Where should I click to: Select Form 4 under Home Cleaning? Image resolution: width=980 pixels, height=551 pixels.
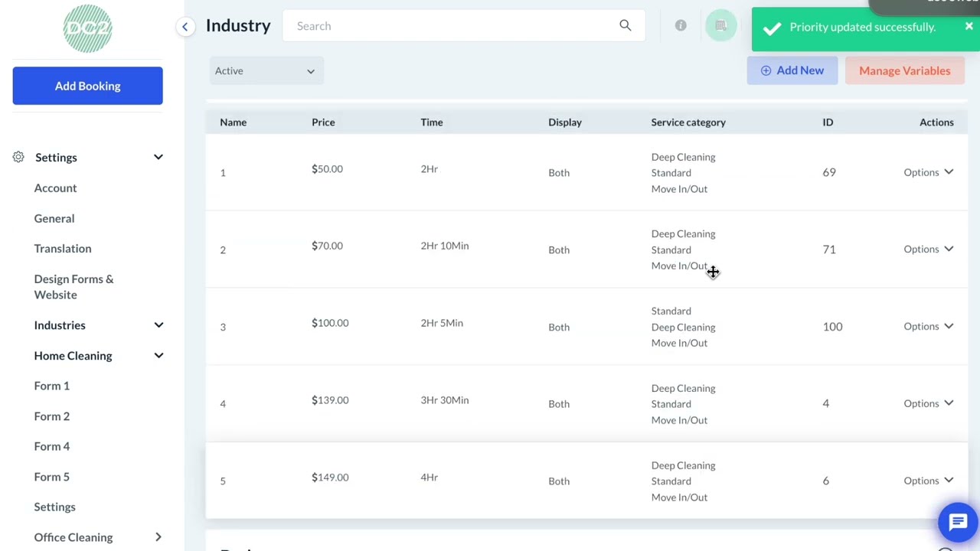[x=52, y=446]
